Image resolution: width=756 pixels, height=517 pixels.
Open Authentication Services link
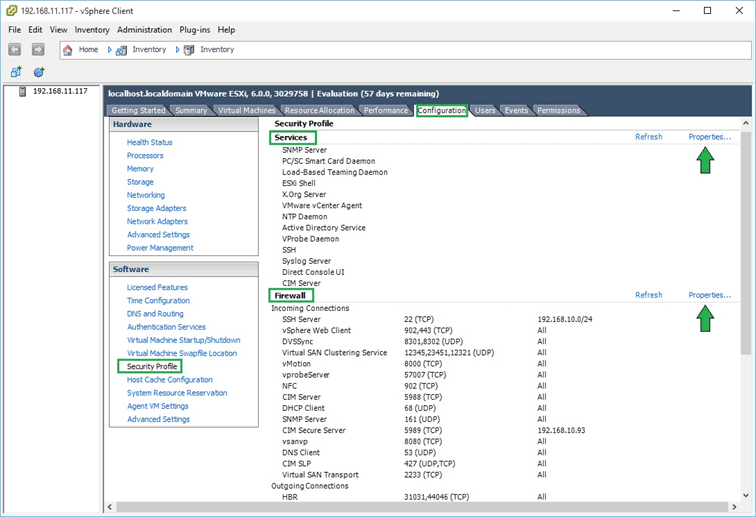point(166,327)
